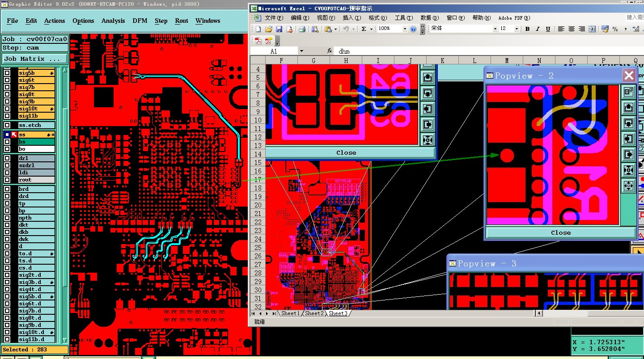
Task: Toggle the sig10t layer checkbox
Action: point(7,109)
